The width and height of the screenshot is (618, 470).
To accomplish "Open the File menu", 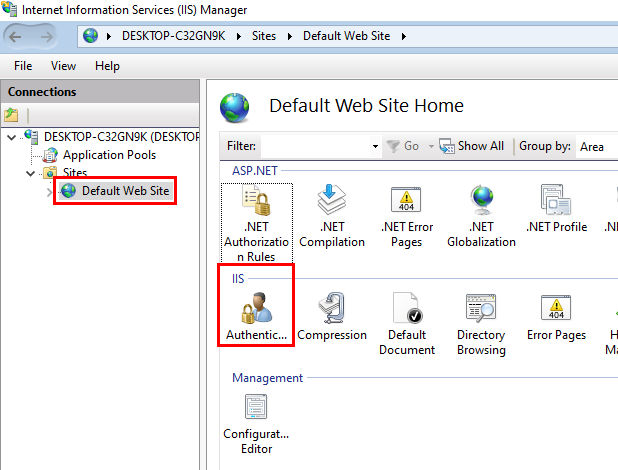I will coord(23,66).
